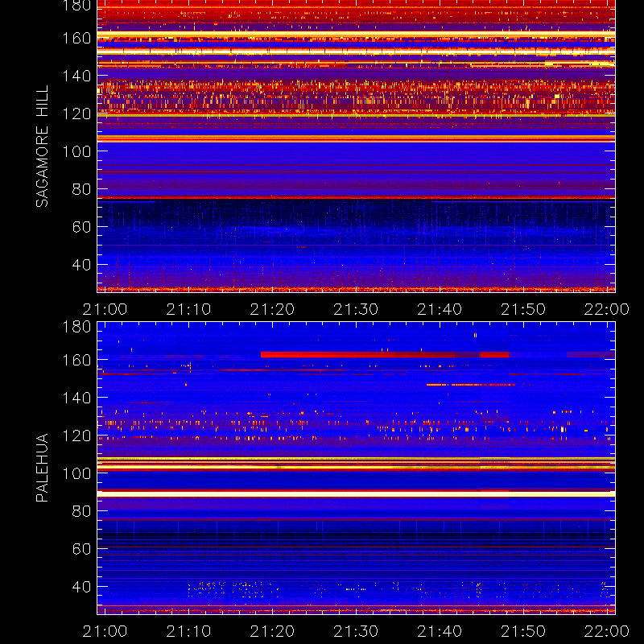Click the PALEHUA axis label
This screenshot has width=644, height=644.
42,468
